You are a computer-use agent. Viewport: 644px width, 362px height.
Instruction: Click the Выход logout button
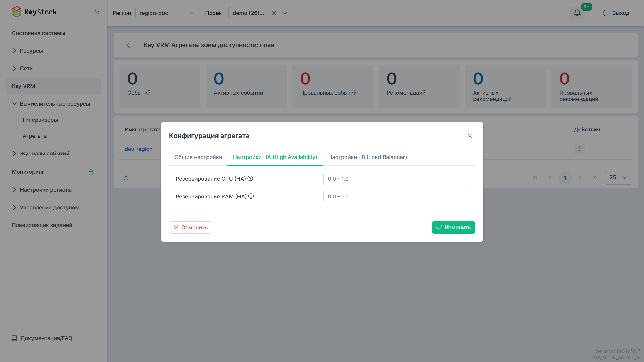pos(616,13)
